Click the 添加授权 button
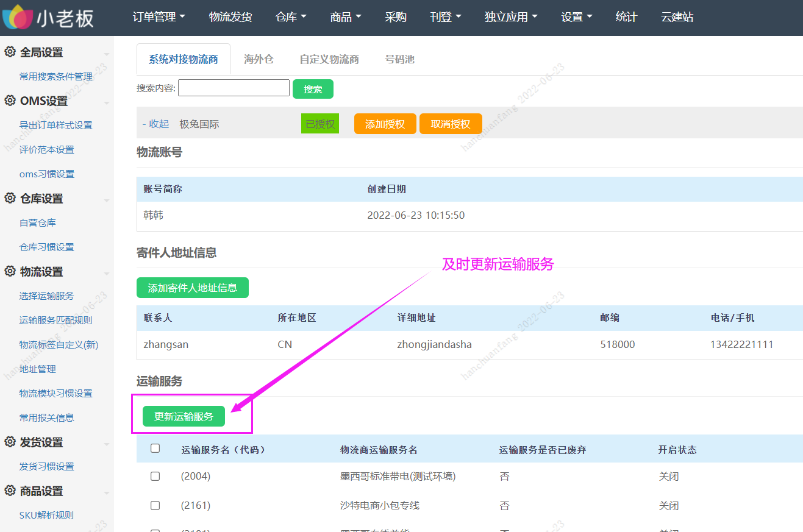803x532 pixels. 385,124
